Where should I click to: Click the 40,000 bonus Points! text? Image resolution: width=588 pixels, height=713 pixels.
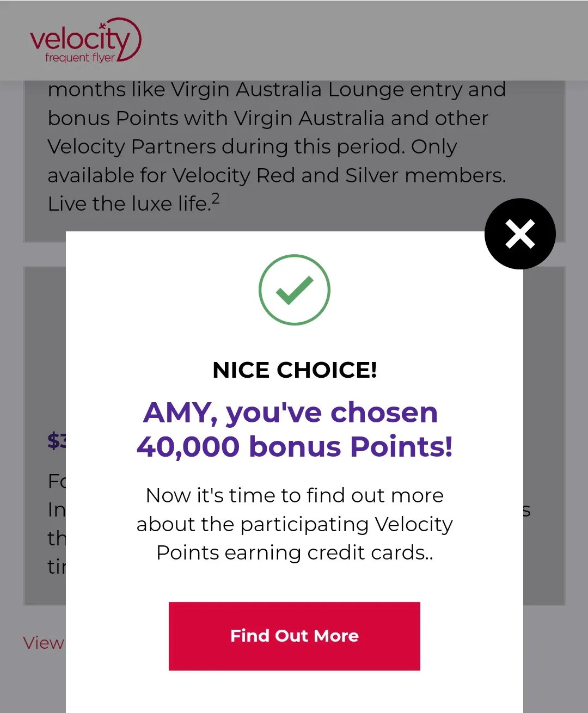pos(295,446)
